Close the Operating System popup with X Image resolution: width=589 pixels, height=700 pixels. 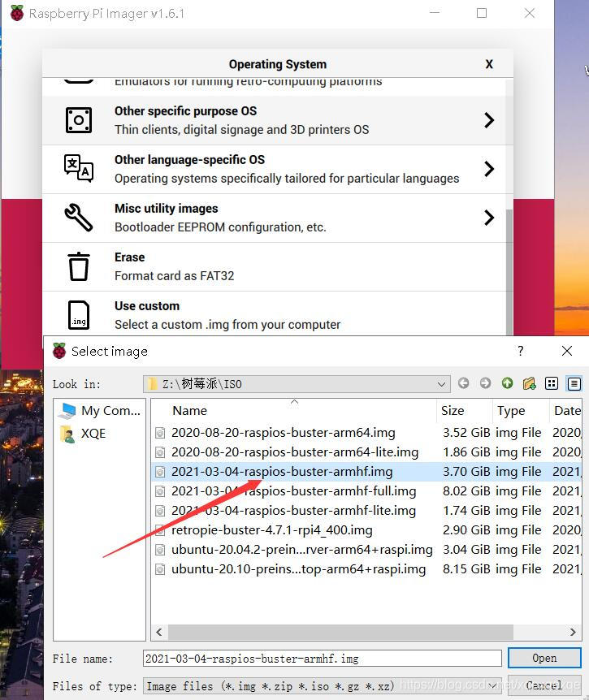pyautogui.click(x=489, y=64)
